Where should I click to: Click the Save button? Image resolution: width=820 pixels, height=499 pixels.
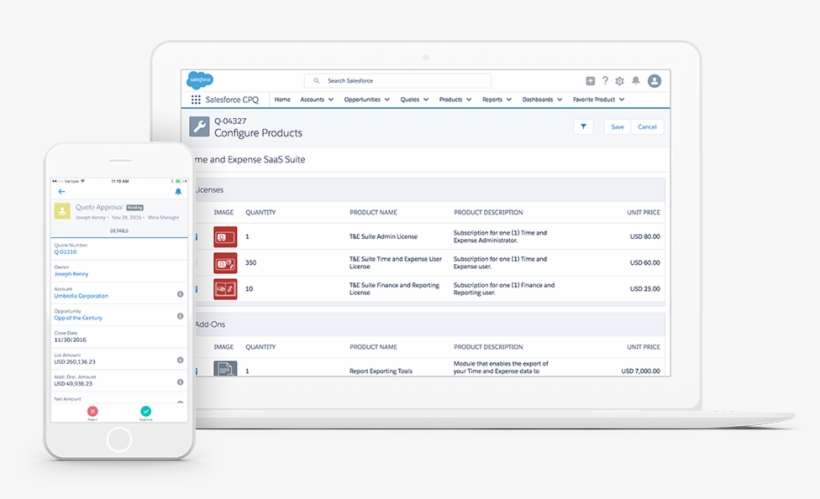[617, 127]
